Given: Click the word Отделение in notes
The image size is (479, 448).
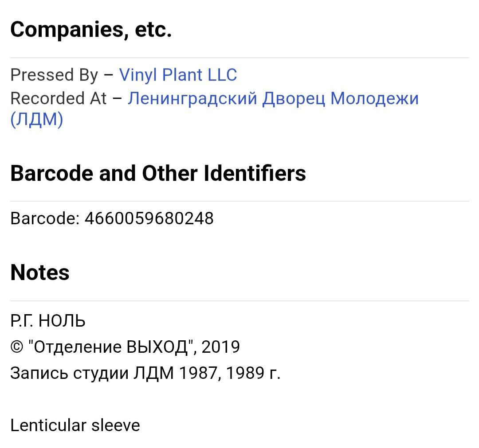Looking at the screenshot, I should 77,347.
